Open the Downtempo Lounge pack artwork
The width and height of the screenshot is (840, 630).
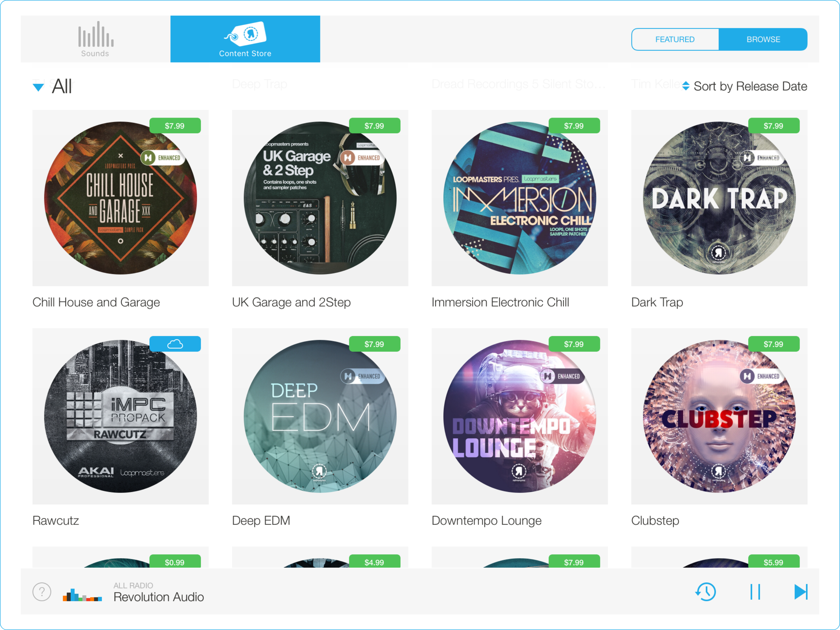point(519,416)
